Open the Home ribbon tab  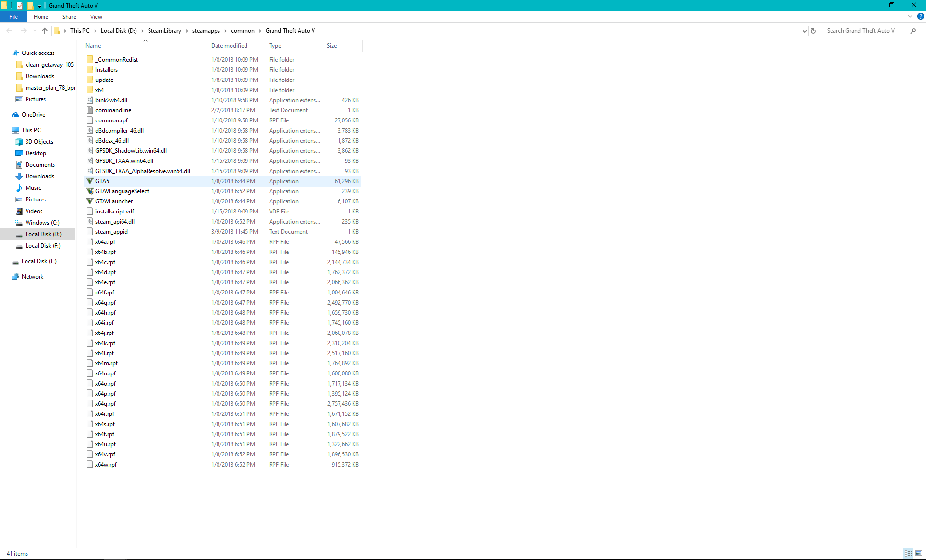coord(41,17)
